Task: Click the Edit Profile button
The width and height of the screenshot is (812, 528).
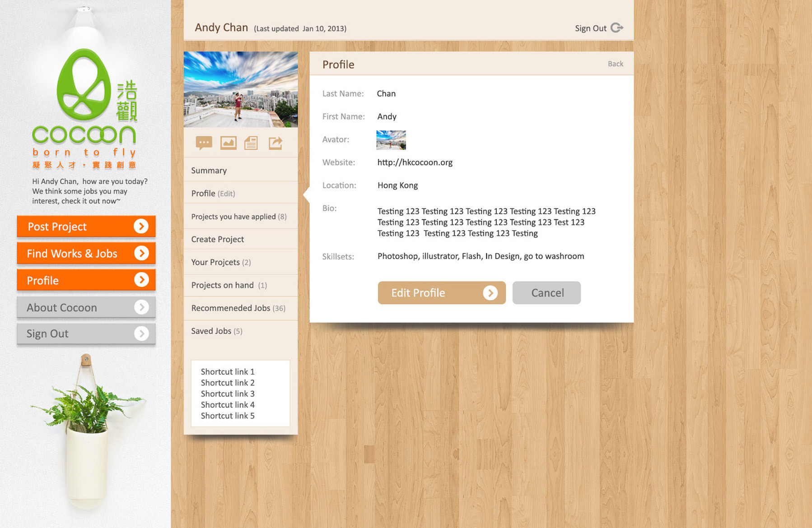Action: pos(442,293)
